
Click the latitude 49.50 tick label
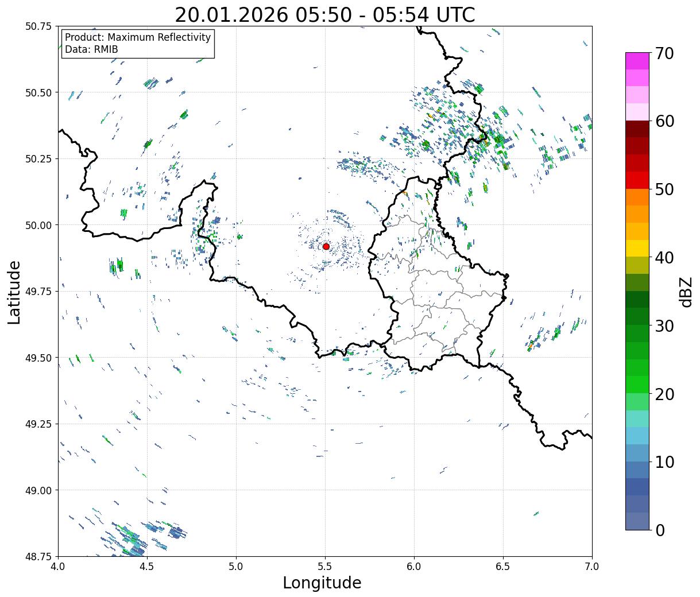point(38,358)
